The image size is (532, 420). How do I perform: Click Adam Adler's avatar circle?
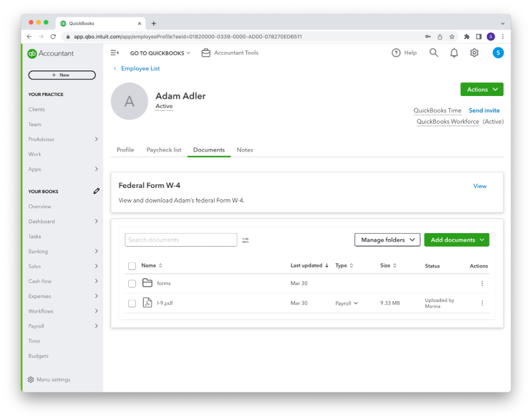click(129, 101)
